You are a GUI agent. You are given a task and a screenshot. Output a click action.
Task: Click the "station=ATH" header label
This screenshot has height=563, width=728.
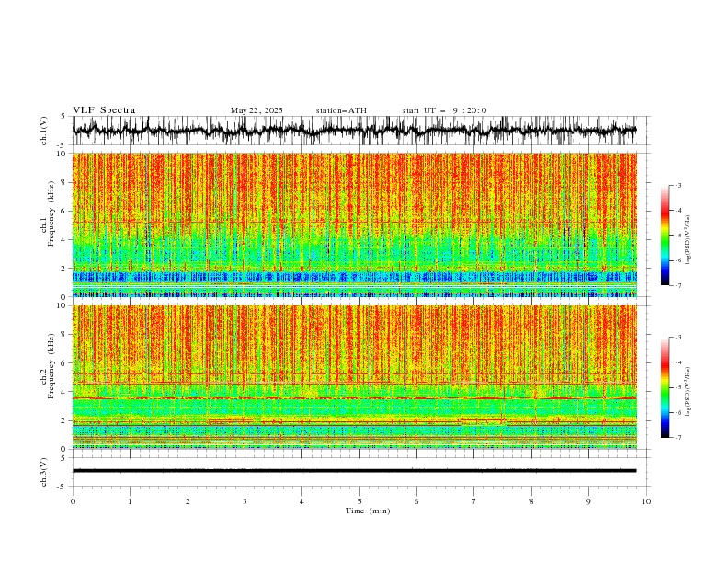[341, 110]
